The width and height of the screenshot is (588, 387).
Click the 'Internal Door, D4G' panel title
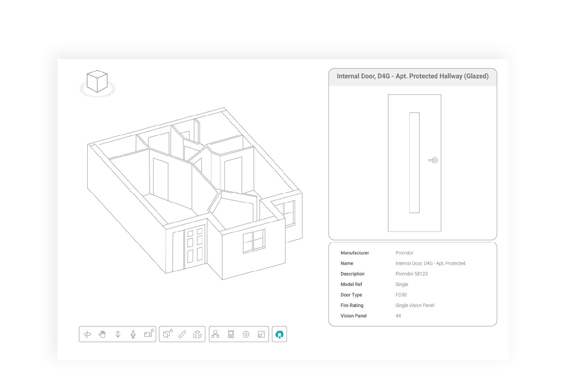[413, 76]
